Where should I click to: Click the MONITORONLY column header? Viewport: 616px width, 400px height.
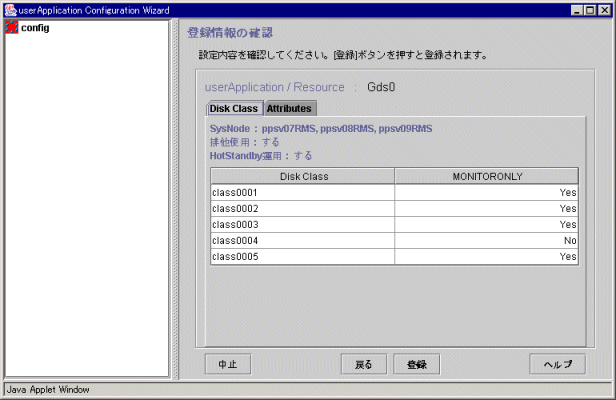click(486, 176)
